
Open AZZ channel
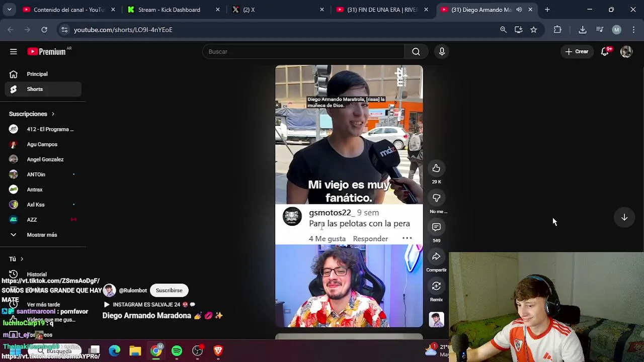tap(43, 220)
